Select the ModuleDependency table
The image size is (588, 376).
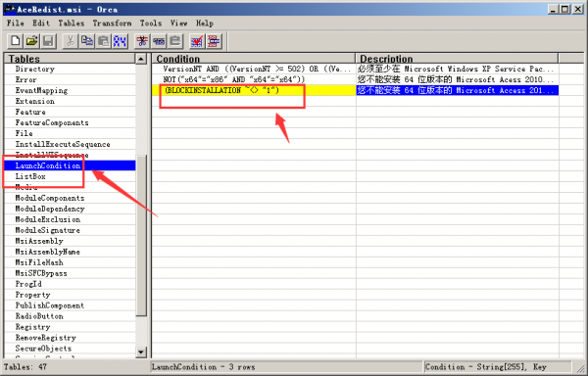point(50,209)
